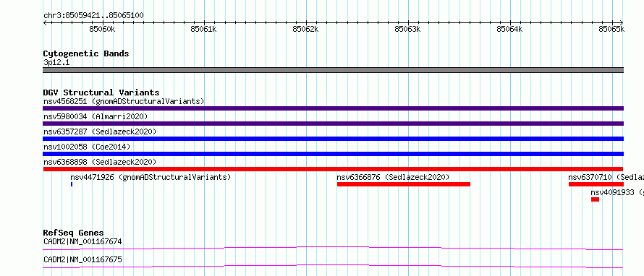The height and width of the screenshot is (276, 644).
Task: Click the nsv6370710 label text
Action: click(x=606, y=177)
